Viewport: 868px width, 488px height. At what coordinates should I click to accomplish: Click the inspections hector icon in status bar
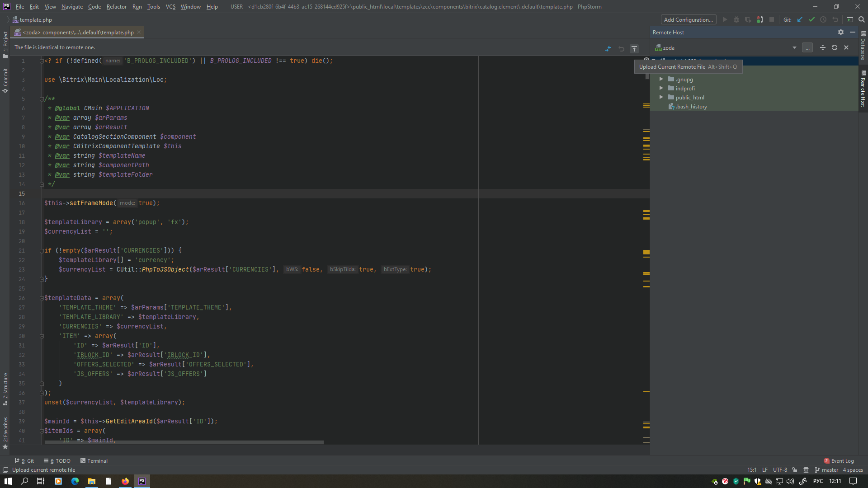[806, 470]
